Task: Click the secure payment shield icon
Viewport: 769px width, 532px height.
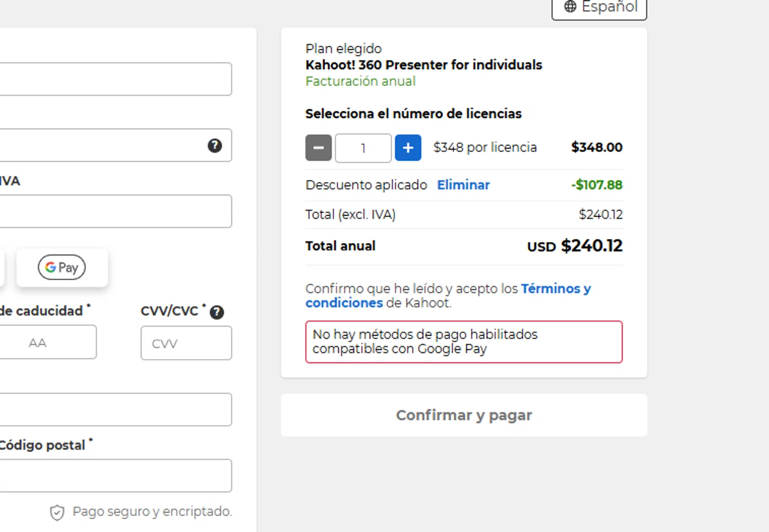Action: tap(57, 512)
